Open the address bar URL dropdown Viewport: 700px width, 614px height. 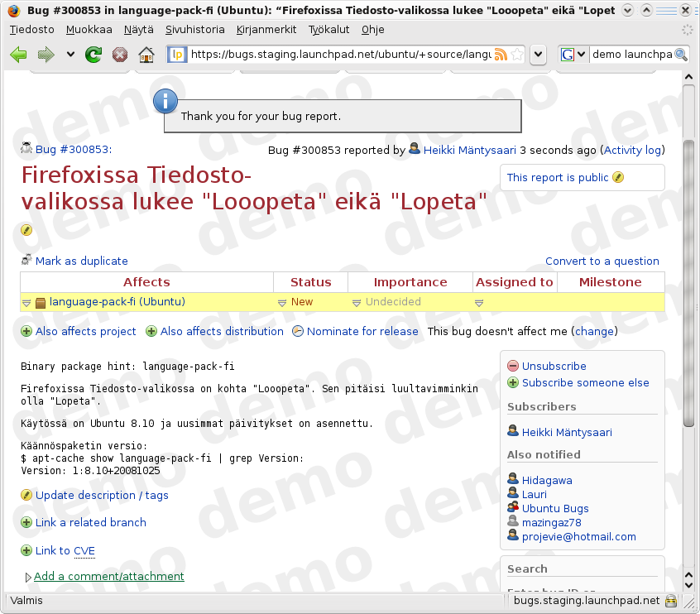tap(538, 55)
